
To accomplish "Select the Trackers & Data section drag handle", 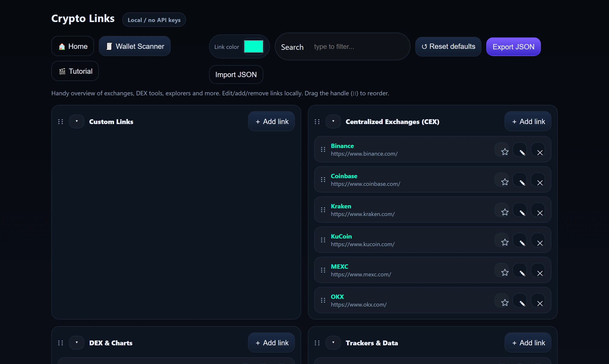I will [x=317, y=343].
